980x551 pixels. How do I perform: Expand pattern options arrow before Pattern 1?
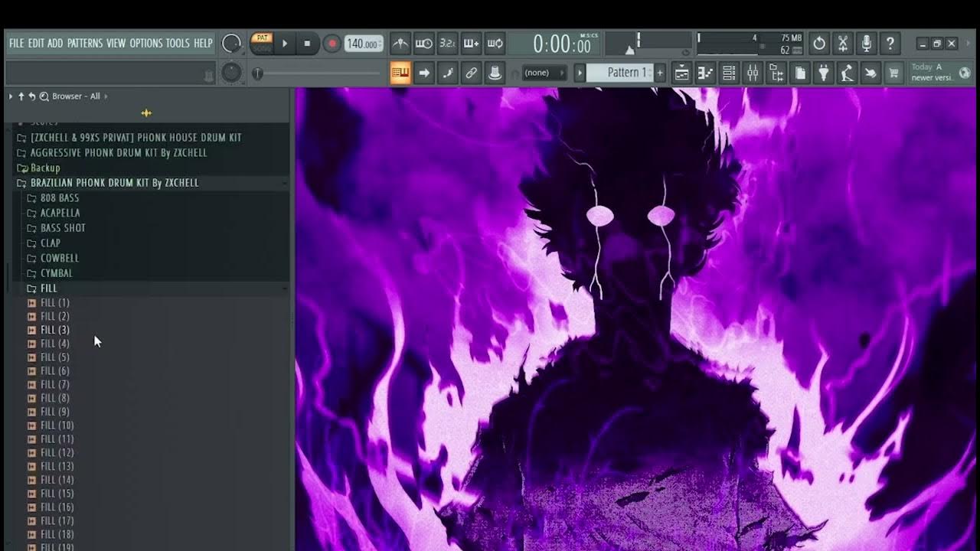pyautogui.click(x=580, y=73)
